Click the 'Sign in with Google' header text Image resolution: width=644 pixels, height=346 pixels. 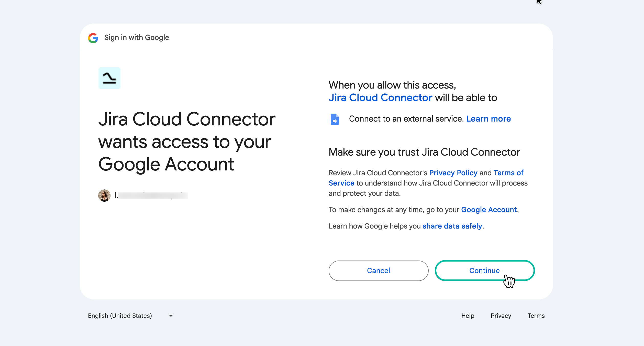tap(137, 38)
